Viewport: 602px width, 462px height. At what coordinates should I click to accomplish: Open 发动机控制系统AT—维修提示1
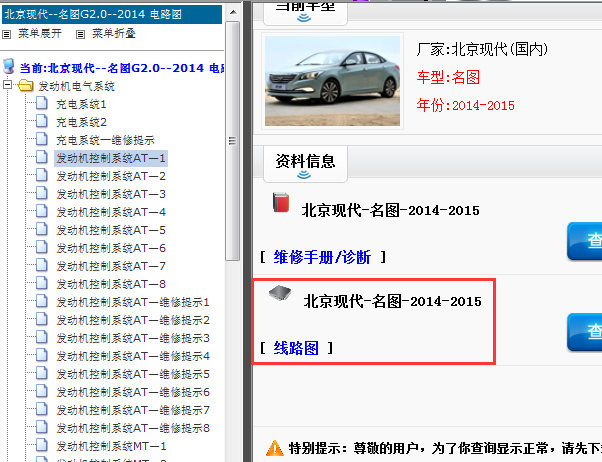point(133,302)
